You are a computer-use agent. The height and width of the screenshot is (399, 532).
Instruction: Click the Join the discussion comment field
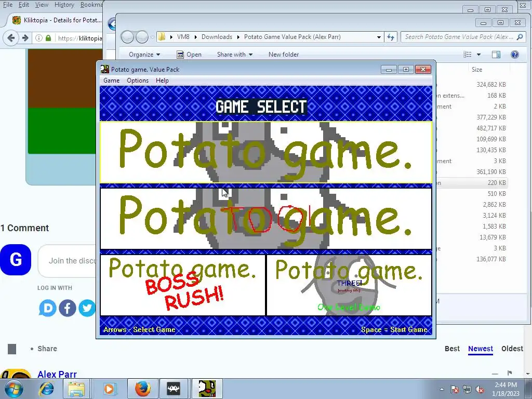[x=67, y=261]
